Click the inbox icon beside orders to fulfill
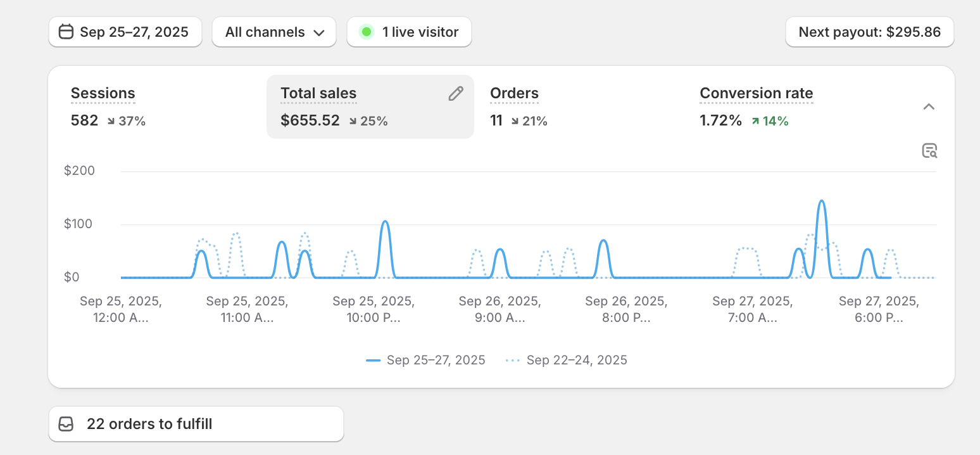Screen dimensions: 980x455 (66, 424)
